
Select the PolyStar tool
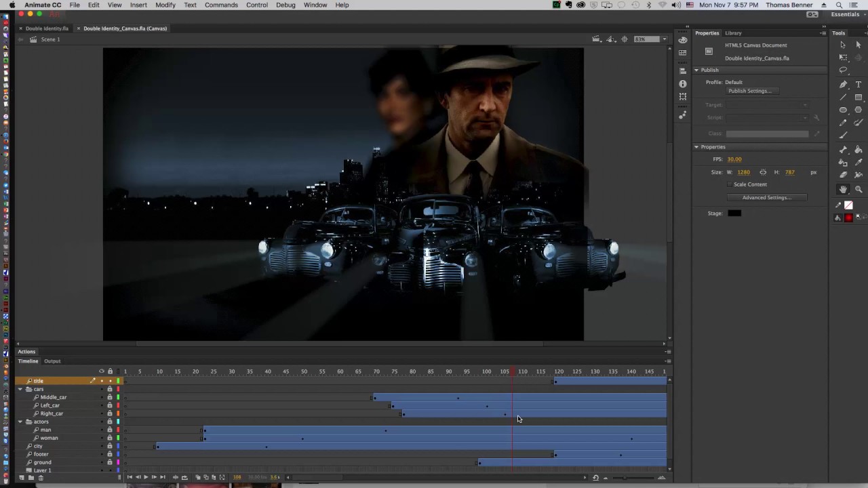click(x=859, y=110)
